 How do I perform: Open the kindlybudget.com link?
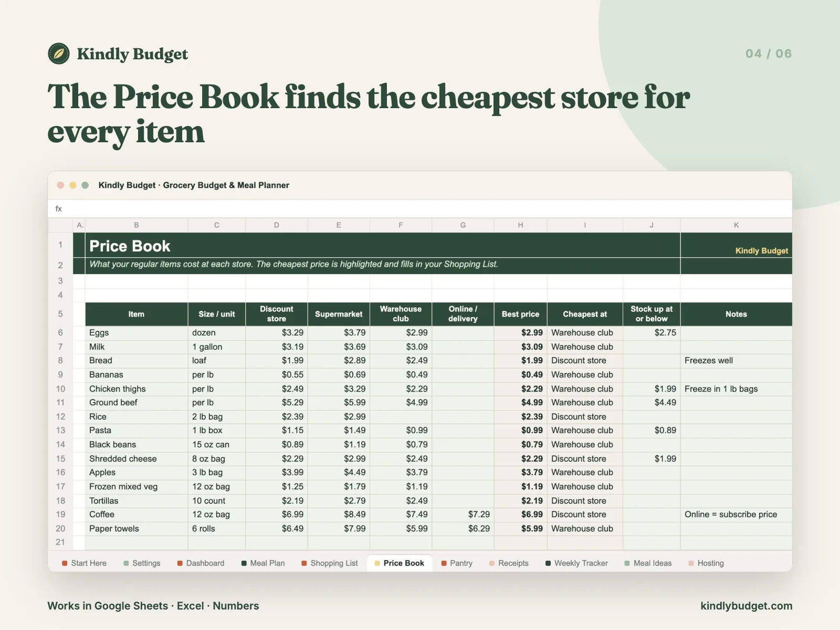[746, 606]
